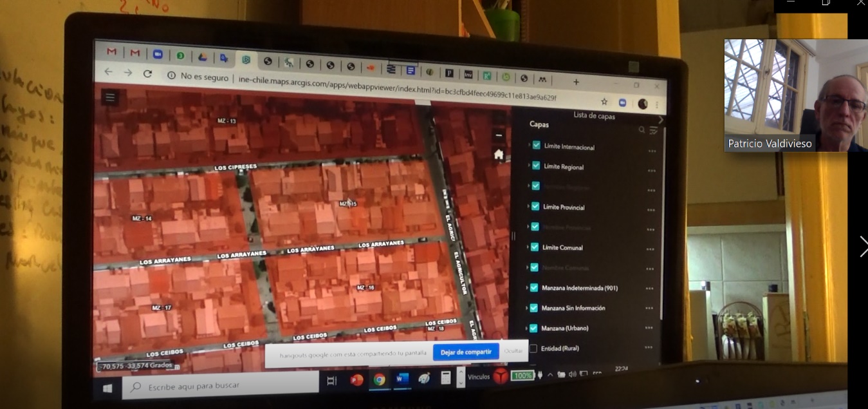Image resolution: width=868 pixels, height=409 pixels.
Task: Expand Manzana Sin Información layer
Action: (526, 308)
